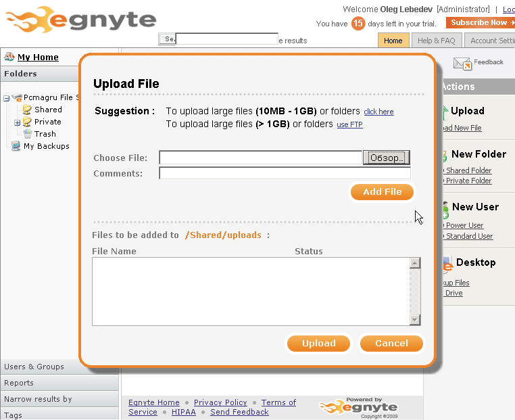
Task: Click the search input box
Action: coord(227,39)
